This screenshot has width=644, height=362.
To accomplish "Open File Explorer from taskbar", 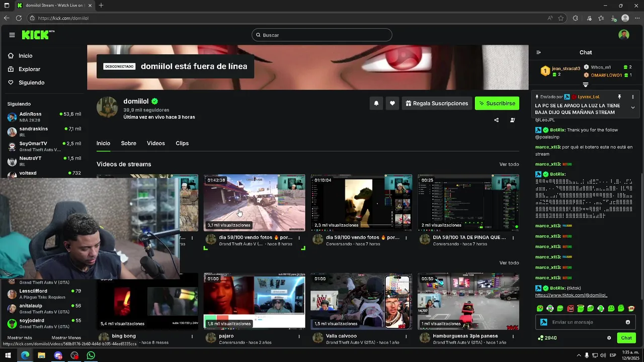I will [x=41, y=355].
